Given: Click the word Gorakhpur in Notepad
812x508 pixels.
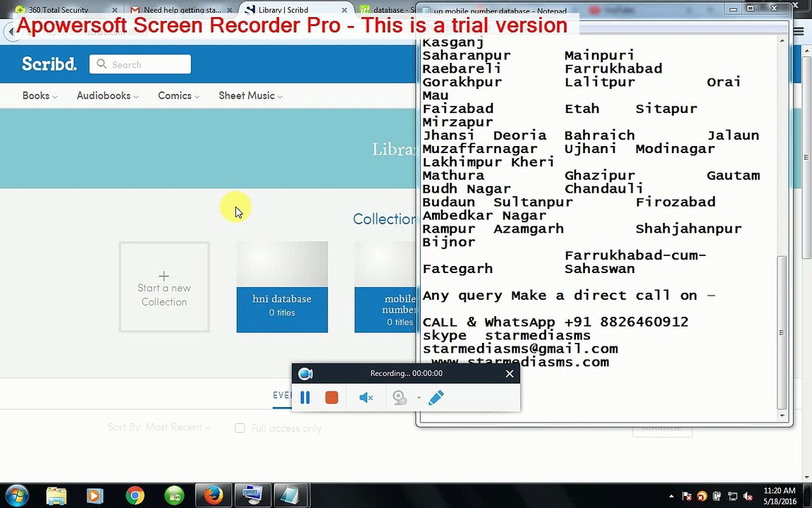Looking at the screenshot, I should pyautogui.click(x=462, y=82).
